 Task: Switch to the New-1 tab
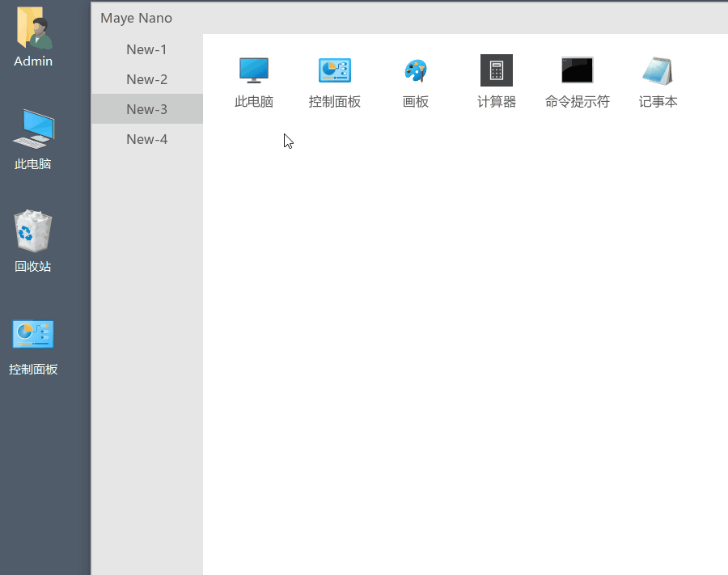coord(146,49)
